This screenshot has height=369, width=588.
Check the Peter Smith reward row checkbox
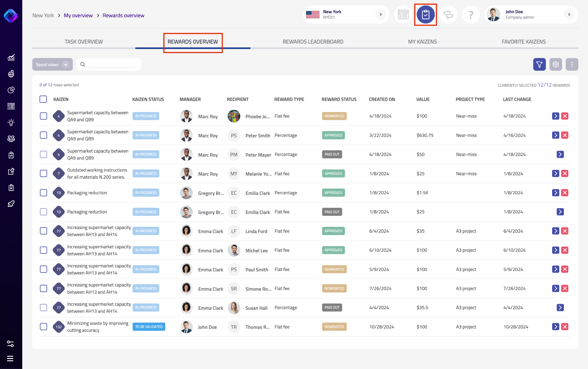coord(43,135)
